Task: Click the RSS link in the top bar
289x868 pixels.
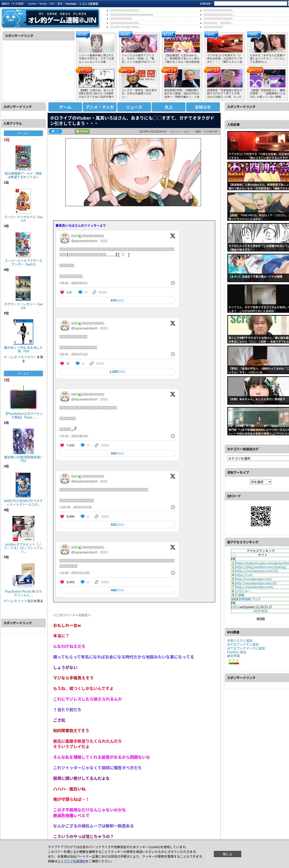Action: coord(52,4)
